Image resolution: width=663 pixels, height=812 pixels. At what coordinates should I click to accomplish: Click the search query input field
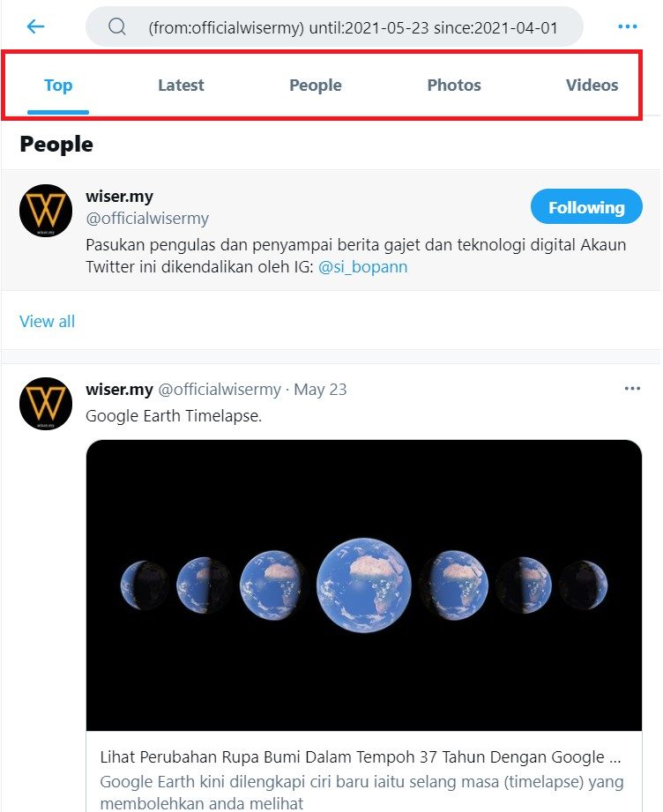[x=353, y=27]
